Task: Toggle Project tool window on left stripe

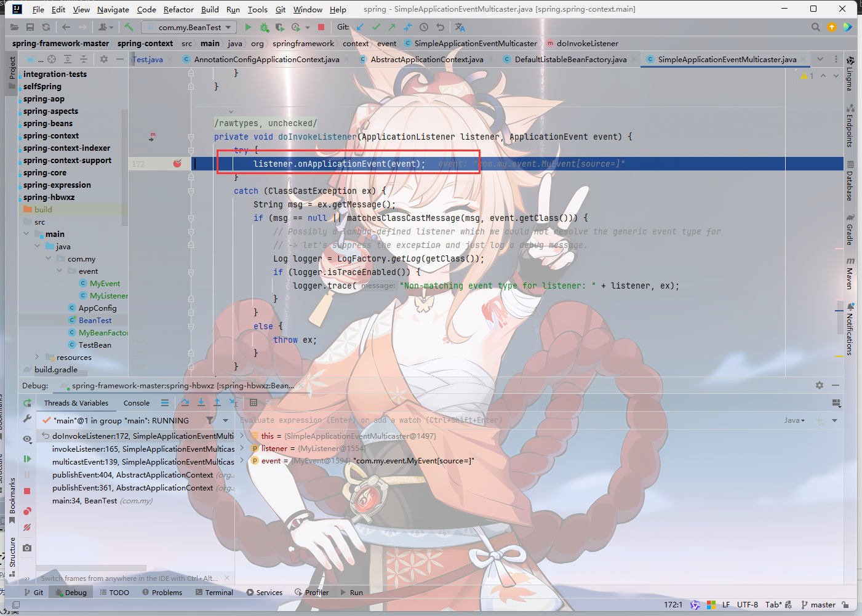Action: tap(12, 72)
